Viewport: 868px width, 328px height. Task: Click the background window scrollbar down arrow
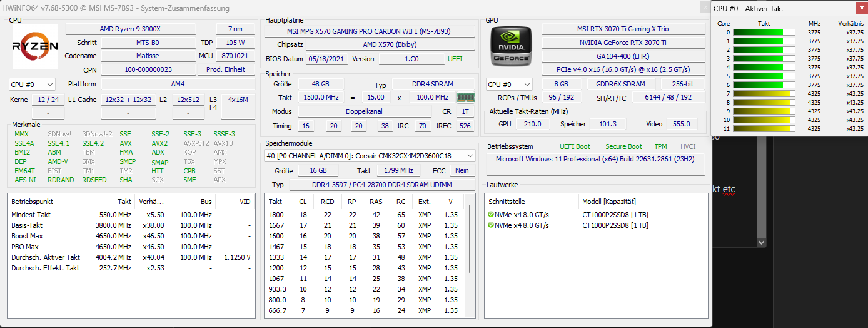(761, 242)
